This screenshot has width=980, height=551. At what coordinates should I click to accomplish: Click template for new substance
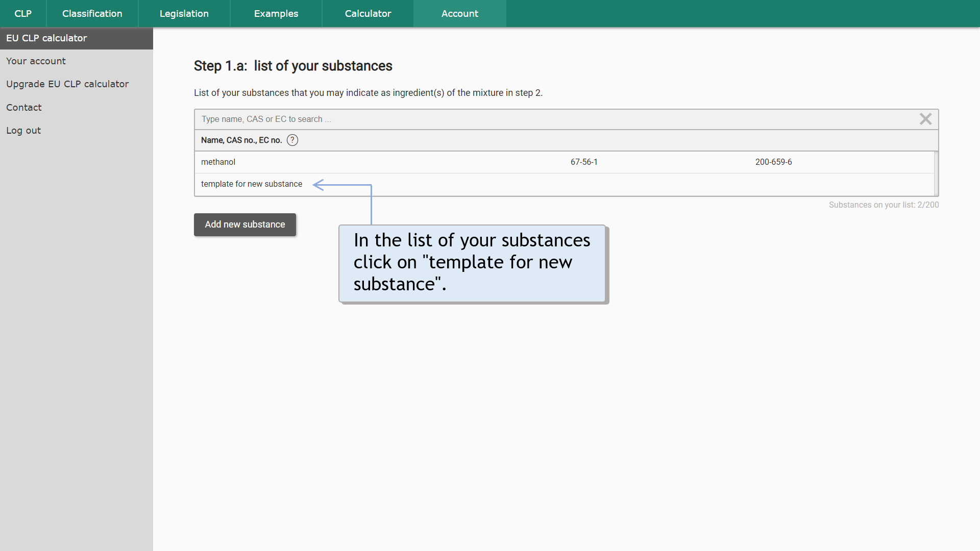[x=252, y=184]
